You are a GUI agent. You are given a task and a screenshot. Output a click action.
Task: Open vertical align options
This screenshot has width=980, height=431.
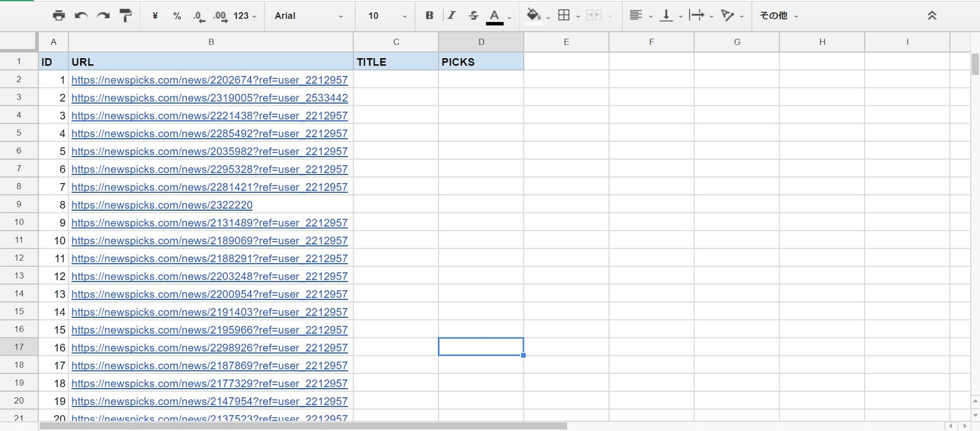click(666, 15)
